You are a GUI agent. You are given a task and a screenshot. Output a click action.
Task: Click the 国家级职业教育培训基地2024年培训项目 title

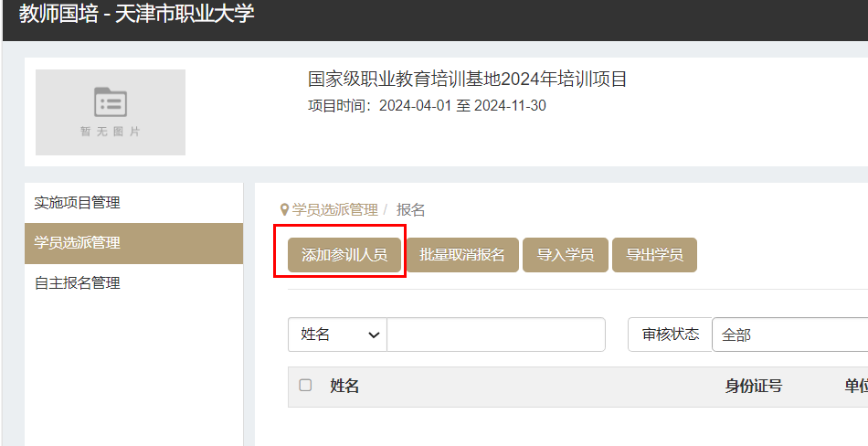click(x=468, y=80)
